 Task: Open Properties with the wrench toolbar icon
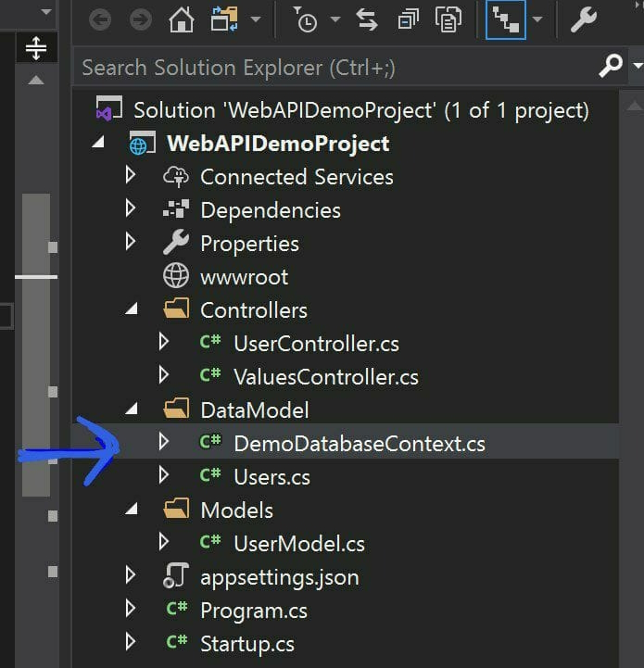click(x=584, y=19)
